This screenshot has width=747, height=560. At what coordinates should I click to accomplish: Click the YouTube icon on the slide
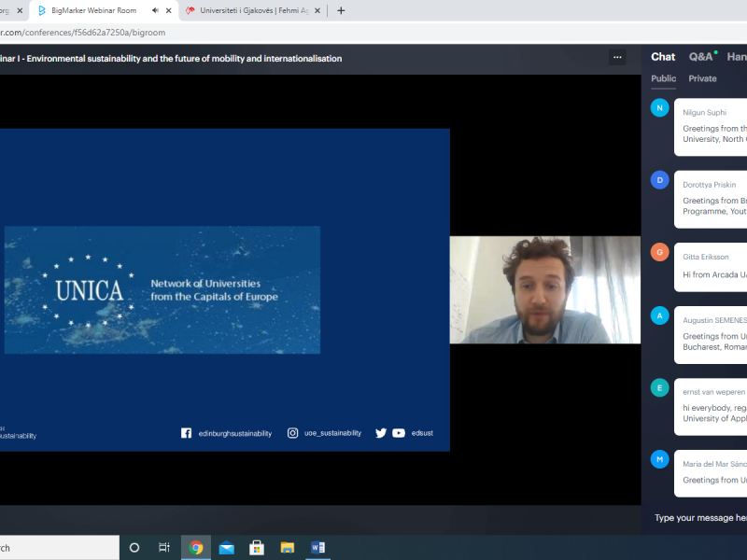click(399, 433)
